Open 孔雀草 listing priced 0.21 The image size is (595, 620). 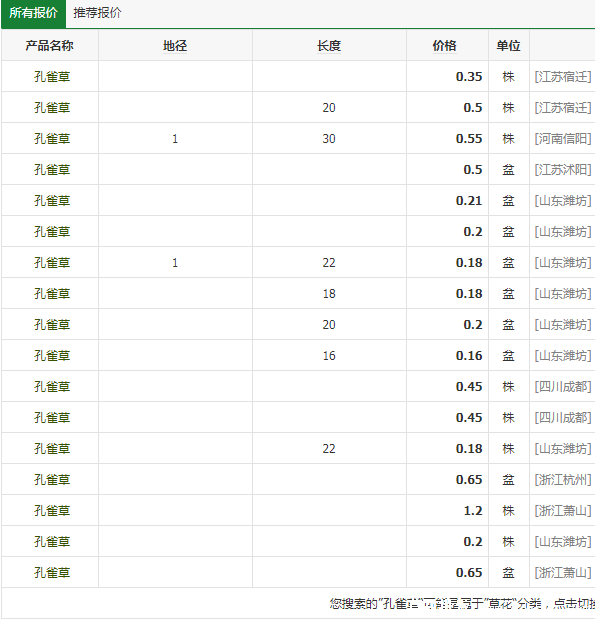coord(52,201)
